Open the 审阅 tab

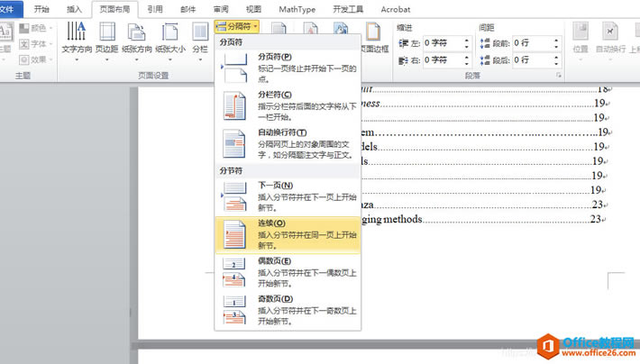[221, 9]
